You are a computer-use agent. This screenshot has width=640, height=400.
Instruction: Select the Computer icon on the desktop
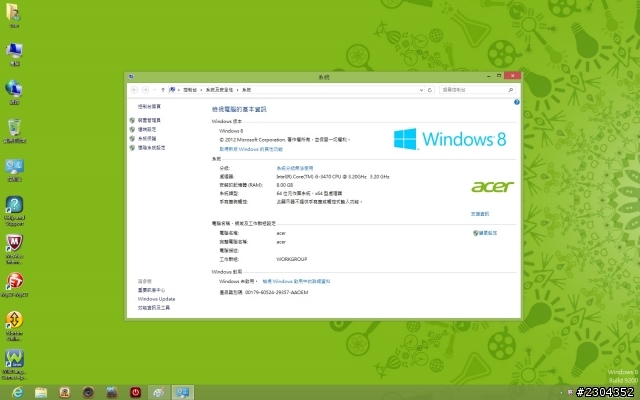(14, 51)
